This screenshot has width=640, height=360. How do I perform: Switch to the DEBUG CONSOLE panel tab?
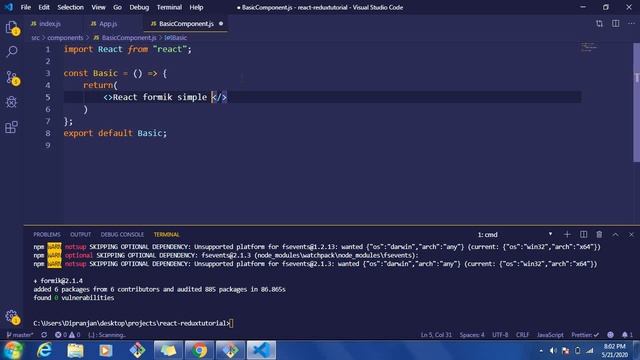point(122,235)
